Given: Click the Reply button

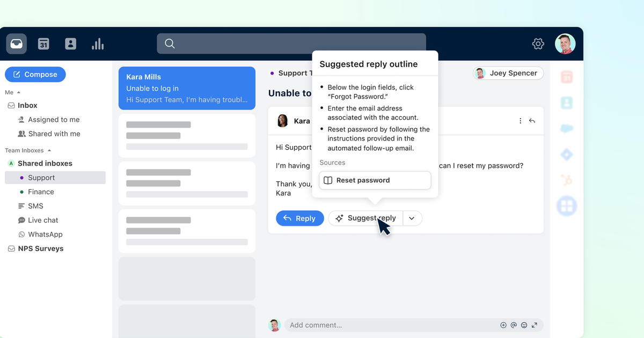Looking at the screenshot, I should (299, 218).
